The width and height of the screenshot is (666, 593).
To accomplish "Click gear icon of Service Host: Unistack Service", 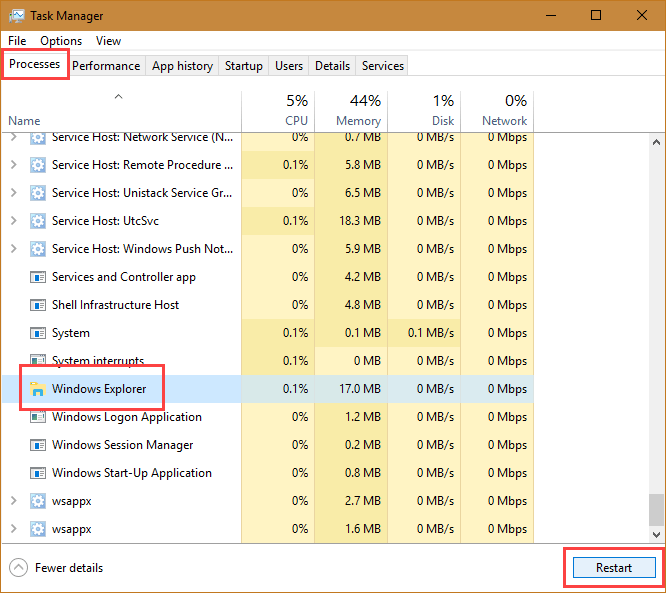I will (x=38, y=193).
